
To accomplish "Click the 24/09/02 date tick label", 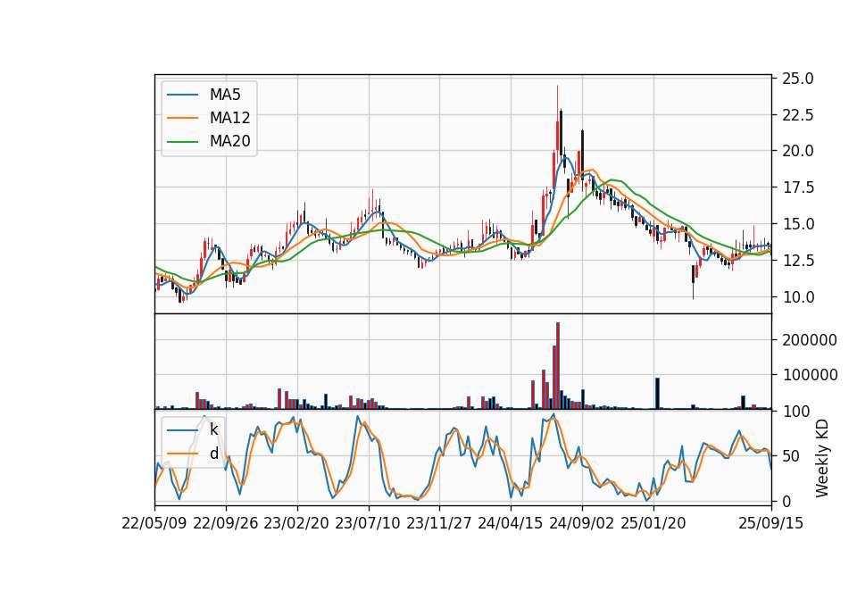I will pyautogui.click(x=581, y=523).
